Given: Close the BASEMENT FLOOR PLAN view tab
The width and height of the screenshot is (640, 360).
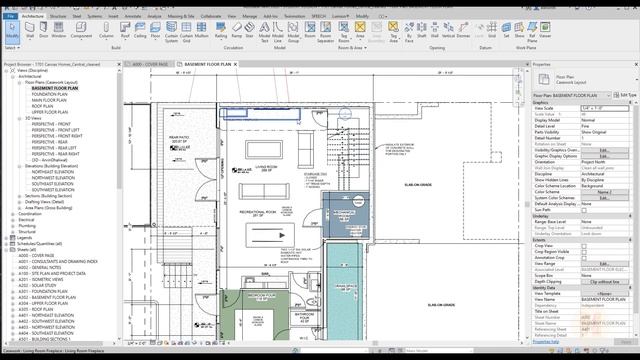Looking at the screenshot, I should [236, 64].
